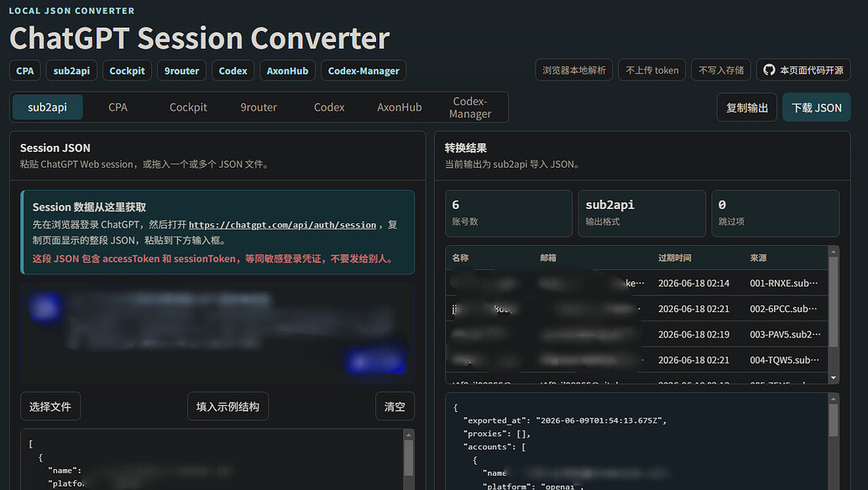Select the 001-RNXE.sub source cell
868x490 pixels.
[784, 283]
